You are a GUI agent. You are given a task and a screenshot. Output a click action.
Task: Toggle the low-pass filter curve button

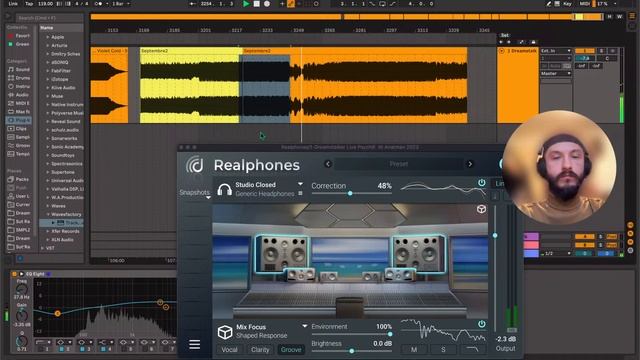[x=472, y=349]
